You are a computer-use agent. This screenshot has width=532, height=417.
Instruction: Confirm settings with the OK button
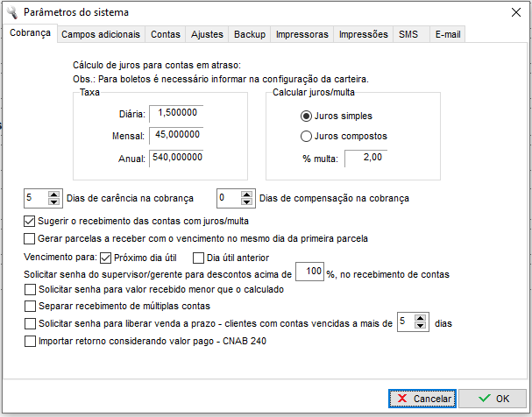pos(493,399)
